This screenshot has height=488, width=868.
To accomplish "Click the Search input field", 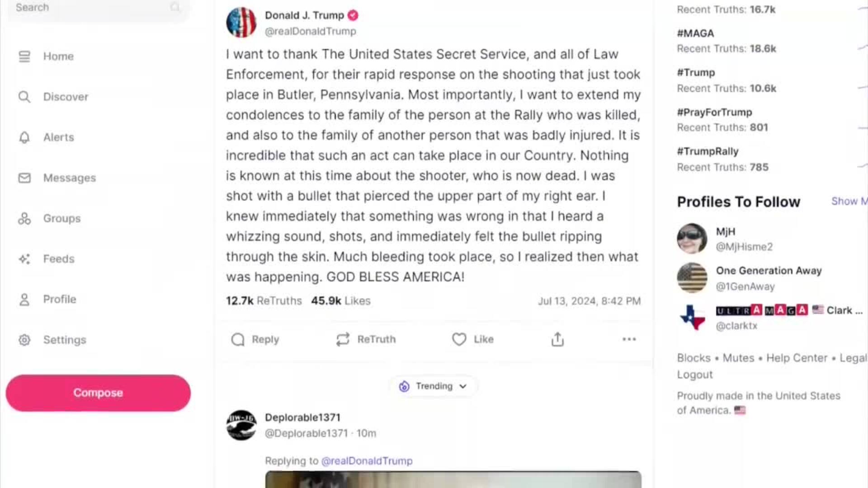I will tap(90, 8).
